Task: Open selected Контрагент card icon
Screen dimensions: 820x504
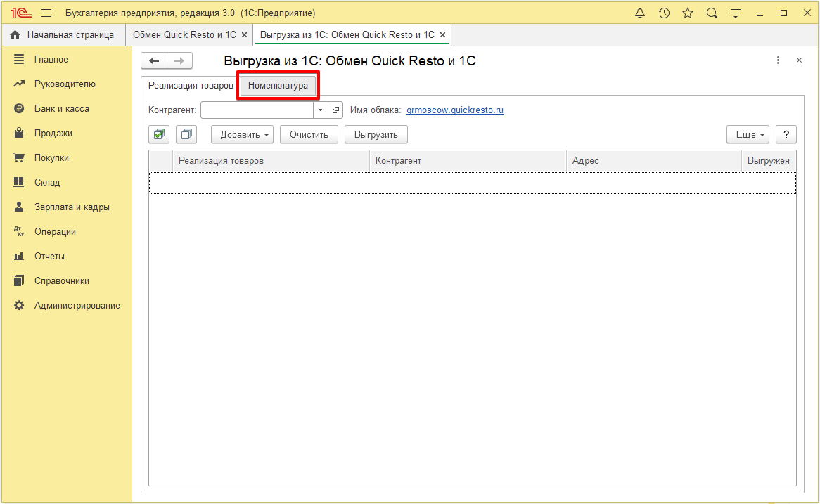Action: [x=335, y=110]
